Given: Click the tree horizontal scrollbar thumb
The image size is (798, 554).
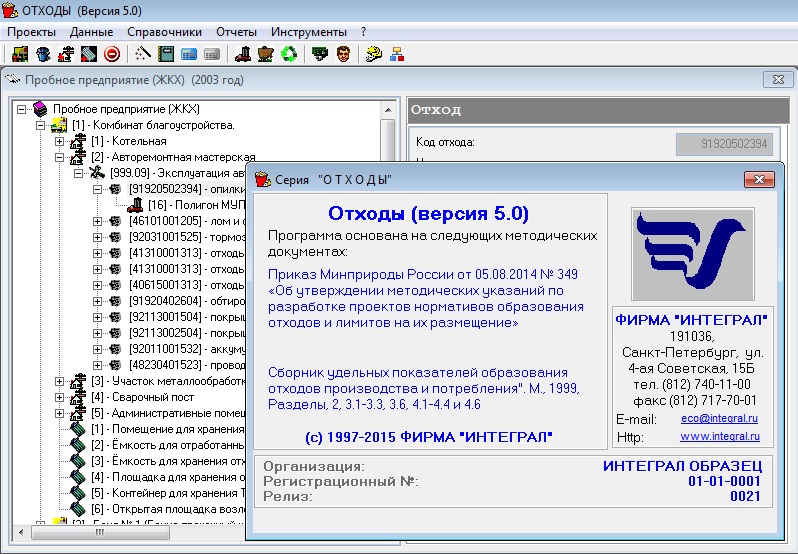Looking at the screenshot, I should pos(100,532).
